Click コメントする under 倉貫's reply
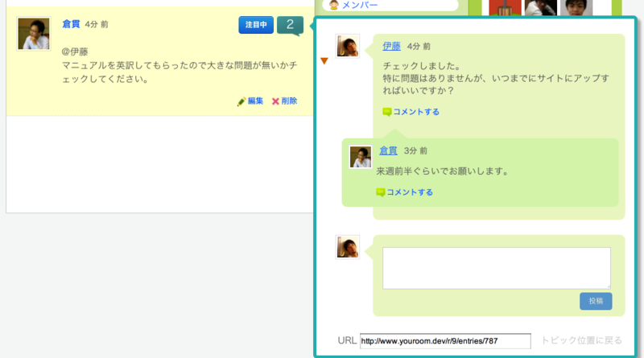This screenshot has height=358, width=644. (410, 192)
